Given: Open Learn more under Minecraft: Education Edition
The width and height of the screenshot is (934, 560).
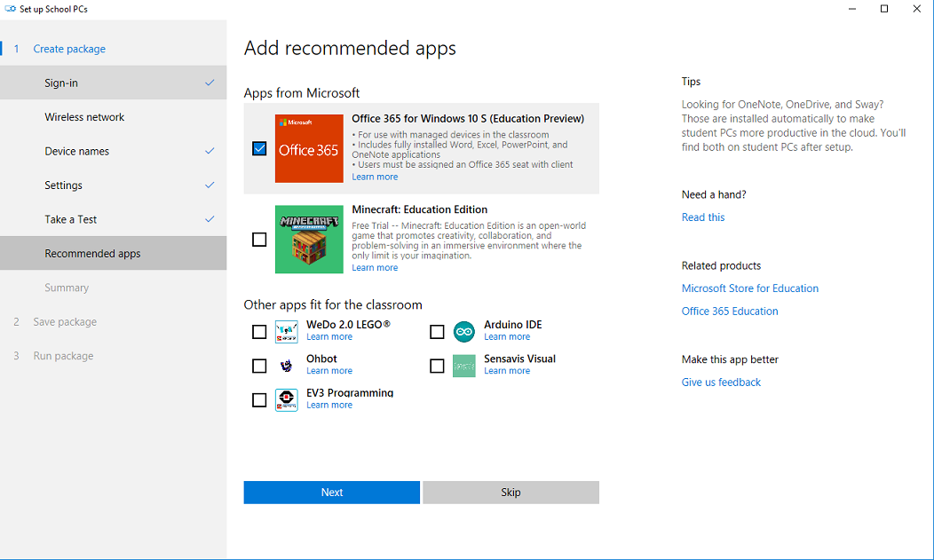Looking at the screenshot, I should (375, 268).
